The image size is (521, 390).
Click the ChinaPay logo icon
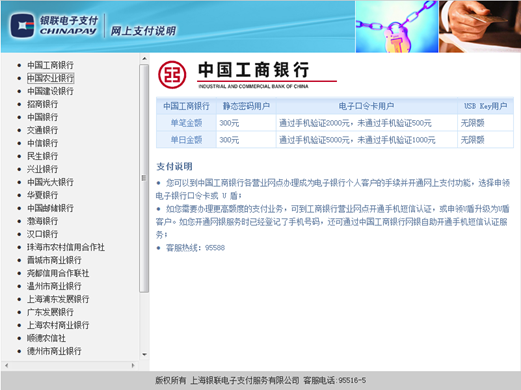click(x=22, y=25)
